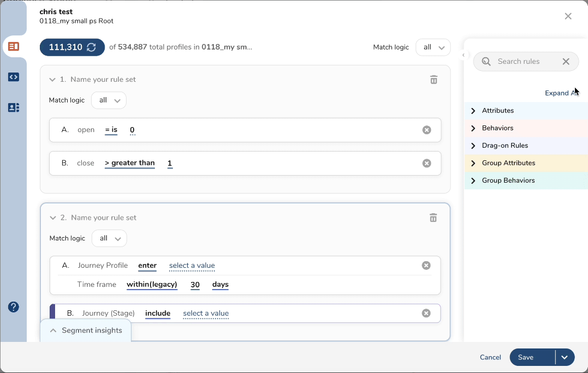Click the help question mark icon
Image resolution: width=588 pixels, height=373 pixels.
coord(14,307)
